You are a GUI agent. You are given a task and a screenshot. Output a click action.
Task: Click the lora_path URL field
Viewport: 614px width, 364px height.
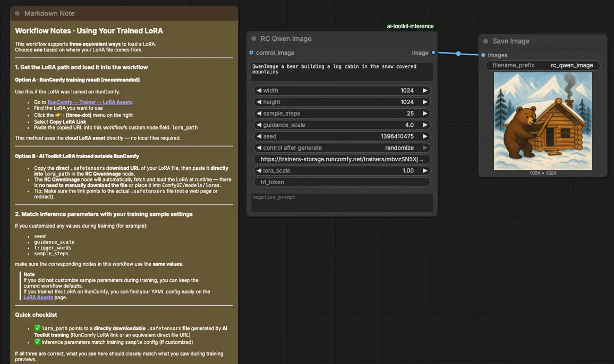click(342, 159)
